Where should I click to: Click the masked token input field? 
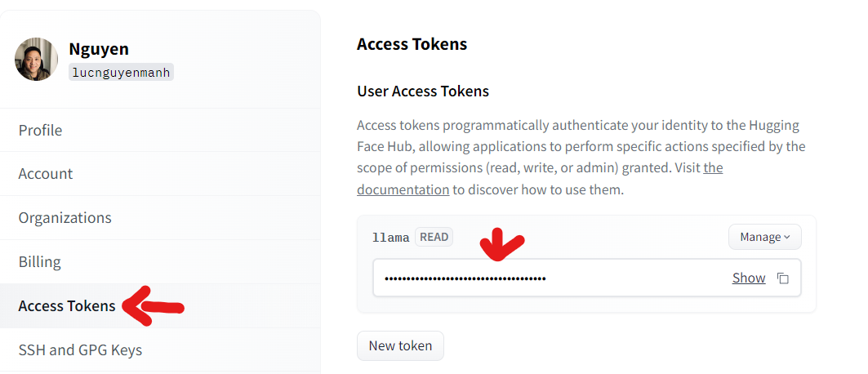[587, 278]
